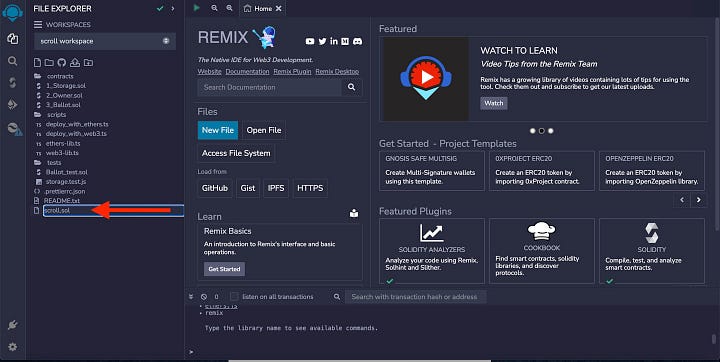Open the Plugin manager plug icon
The width and height of the screenshot is (720, 362).
(x=13, y=325)
